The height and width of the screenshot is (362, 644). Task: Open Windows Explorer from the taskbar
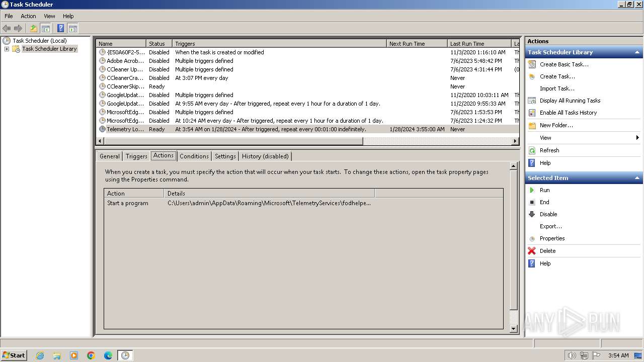pyautogui.click(x=57, y=355)
